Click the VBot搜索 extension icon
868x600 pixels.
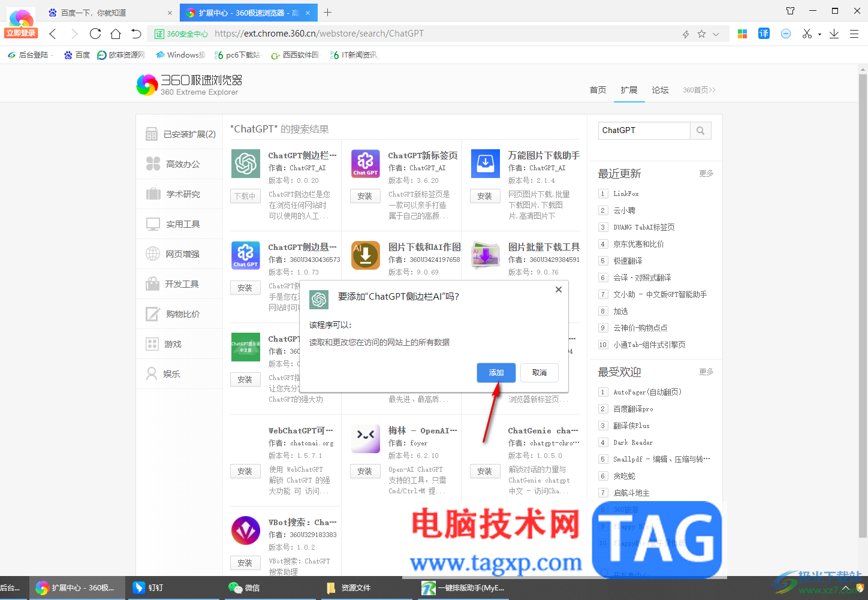pos(246,530)
